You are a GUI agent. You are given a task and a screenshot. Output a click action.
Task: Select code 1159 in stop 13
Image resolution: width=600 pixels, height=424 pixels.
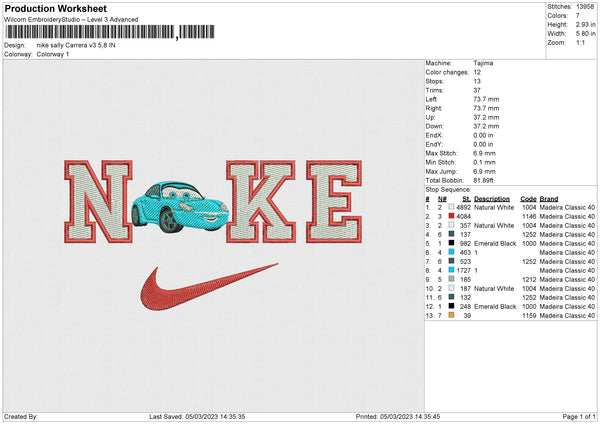[529, 315]
